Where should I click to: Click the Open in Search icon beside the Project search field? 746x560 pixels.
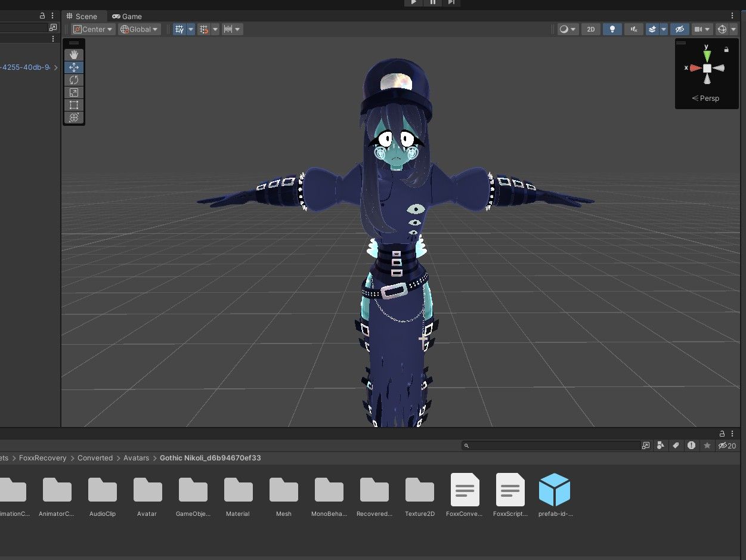(646, 445)
